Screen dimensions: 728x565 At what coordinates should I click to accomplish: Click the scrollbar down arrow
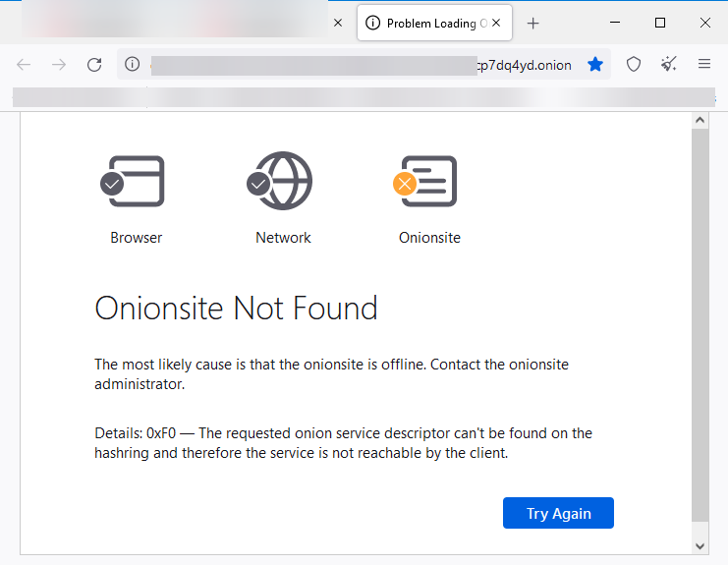click(700, 545)
